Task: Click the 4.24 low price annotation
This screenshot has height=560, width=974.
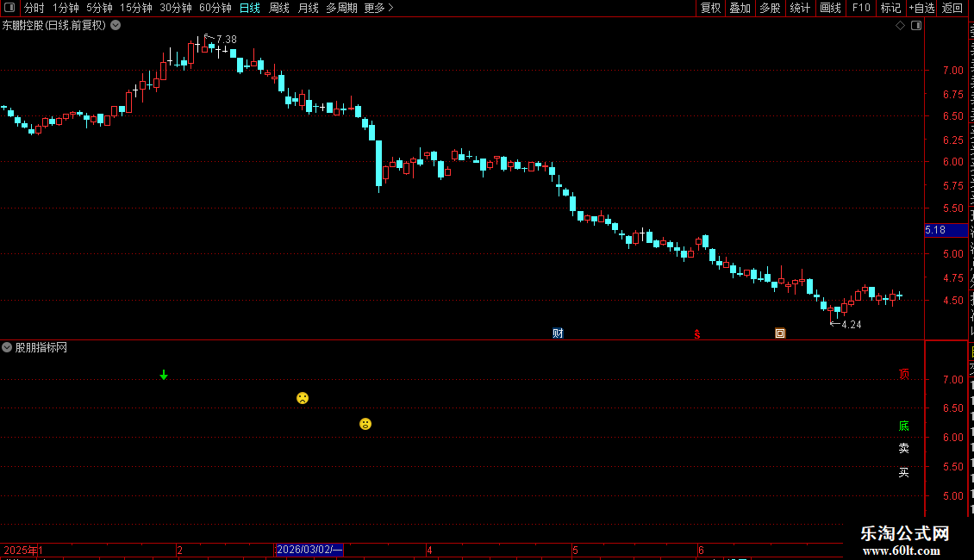Action: coord(851,325)
